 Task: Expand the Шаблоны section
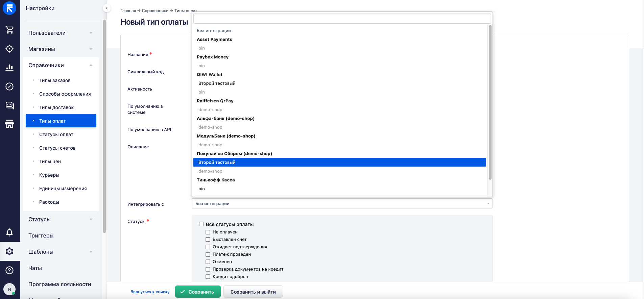pos(61,252)
